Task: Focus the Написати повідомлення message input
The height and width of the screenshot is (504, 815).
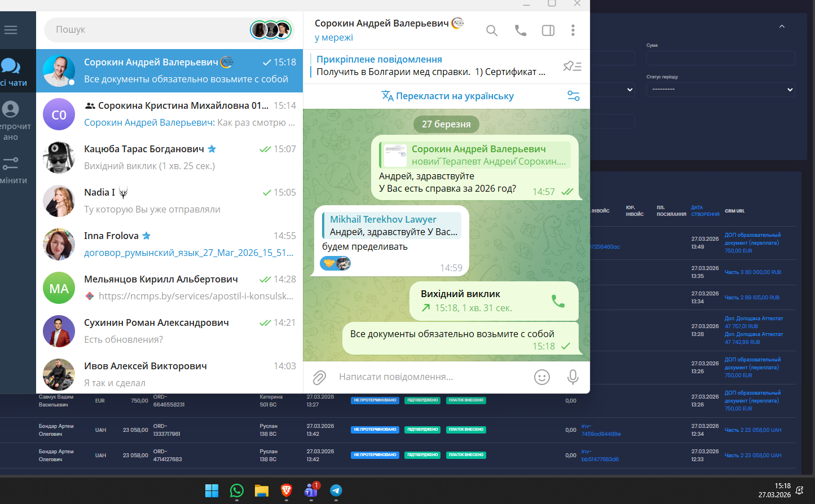Action: (x=431, y=377)
